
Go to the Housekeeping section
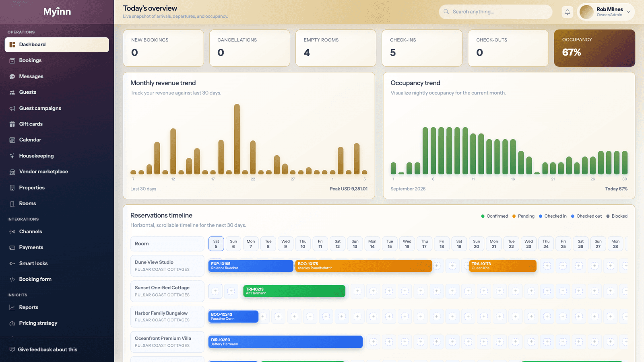(x=57, y=156)
